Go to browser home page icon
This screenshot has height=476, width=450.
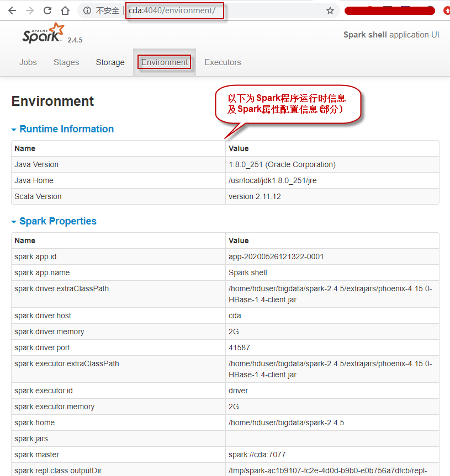click(65, 10)
